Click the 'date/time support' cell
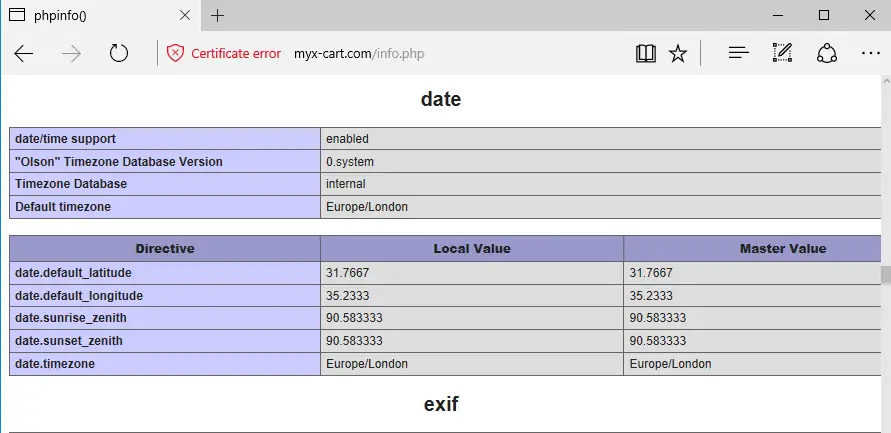 [165, 139]
